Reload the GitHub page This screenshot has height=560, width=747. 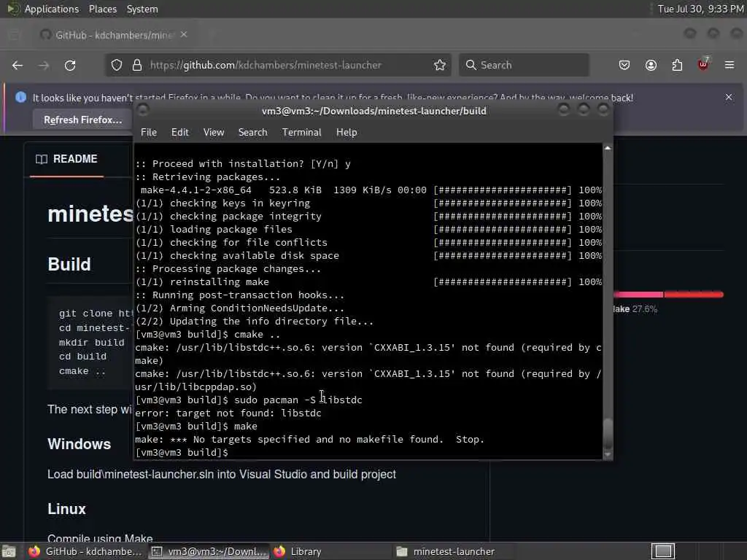tap(70, 65)
